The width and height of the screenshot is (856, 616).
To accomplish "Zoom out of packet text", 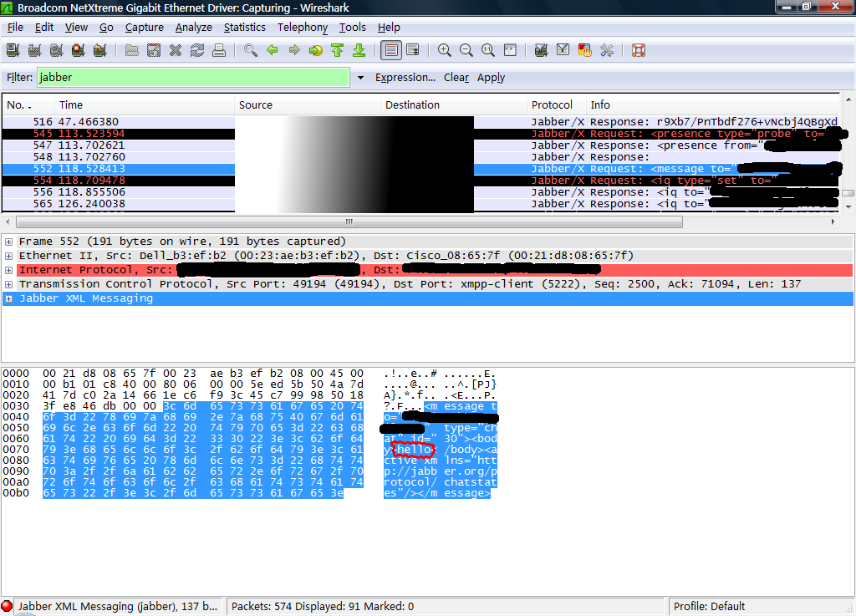I will (466, 51).
